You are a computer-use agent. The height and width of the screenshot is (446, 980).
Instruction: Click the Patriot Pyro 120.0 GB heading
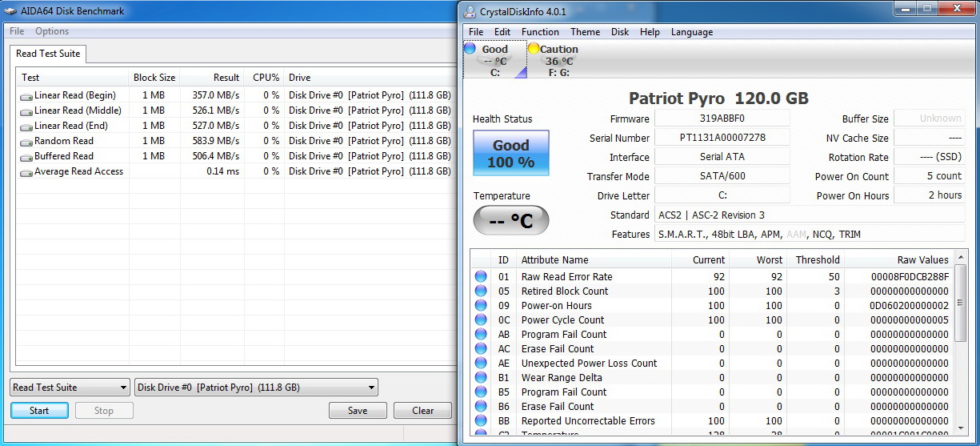[718, 98]
